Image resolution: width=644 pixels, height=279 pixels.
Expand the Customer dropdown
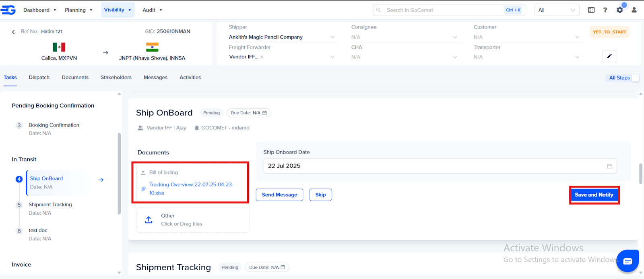[x=577, y=37]
